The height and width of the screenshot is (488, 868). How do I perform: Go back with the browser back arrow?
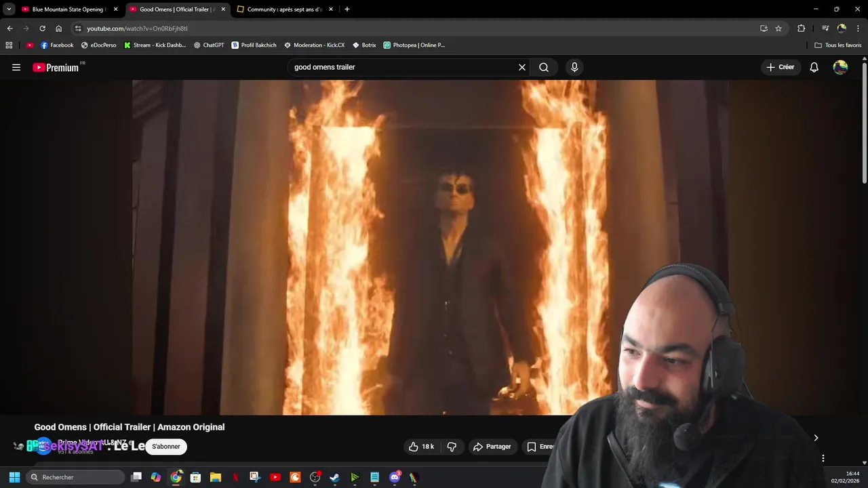tap(9, 28)
